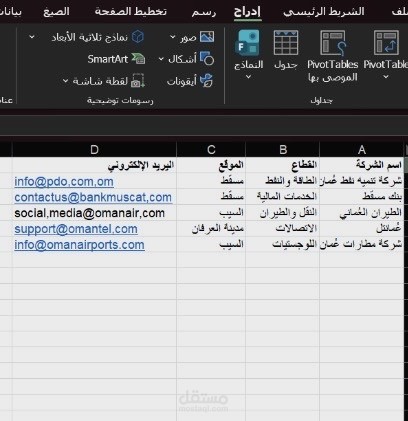408x421 pixels.
Task: Select cell social.media@omanair.com
Action: click(94, 213)
